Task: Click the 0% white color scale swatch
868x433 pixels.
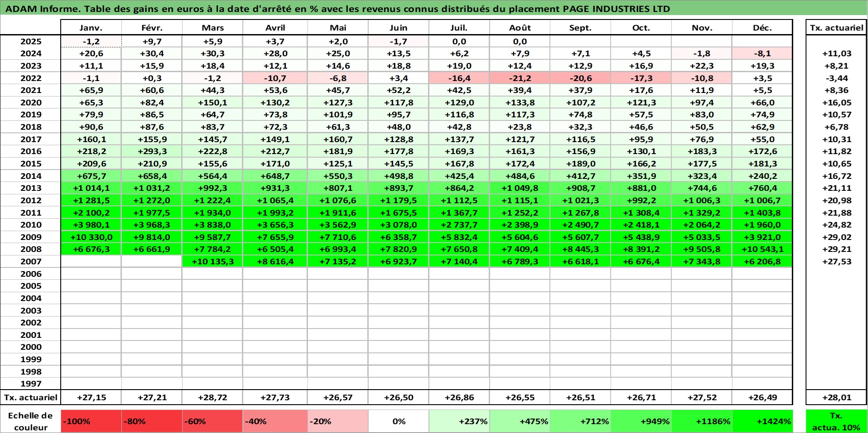Action: click(398, 421)
